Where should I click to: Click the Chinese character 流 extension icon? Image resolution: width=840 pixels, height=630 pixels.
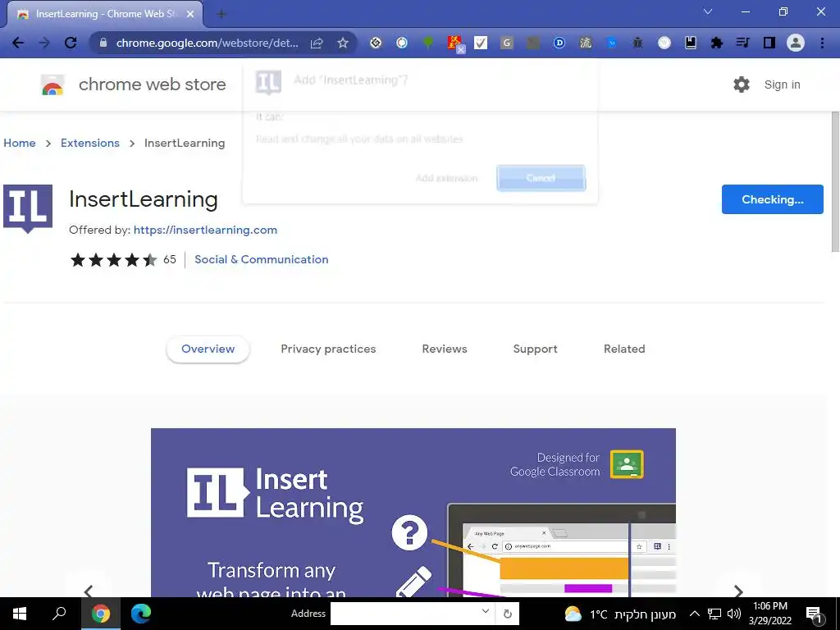pyautogui.click(x=585, y=43)
